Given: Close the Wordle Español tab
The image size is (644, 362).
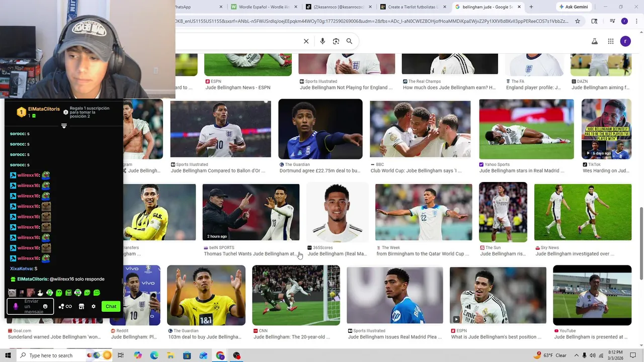Looking at the screenshot, I should (295, 7).
